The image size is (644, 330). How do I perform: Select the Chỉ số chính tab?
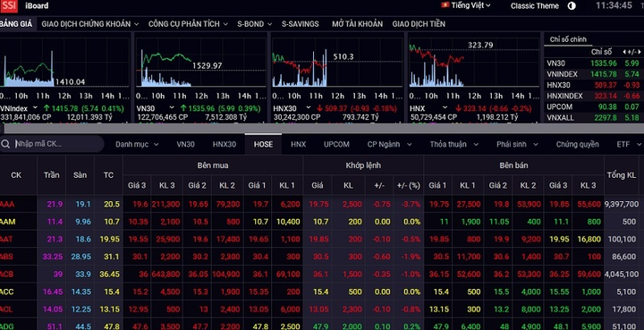568,39
